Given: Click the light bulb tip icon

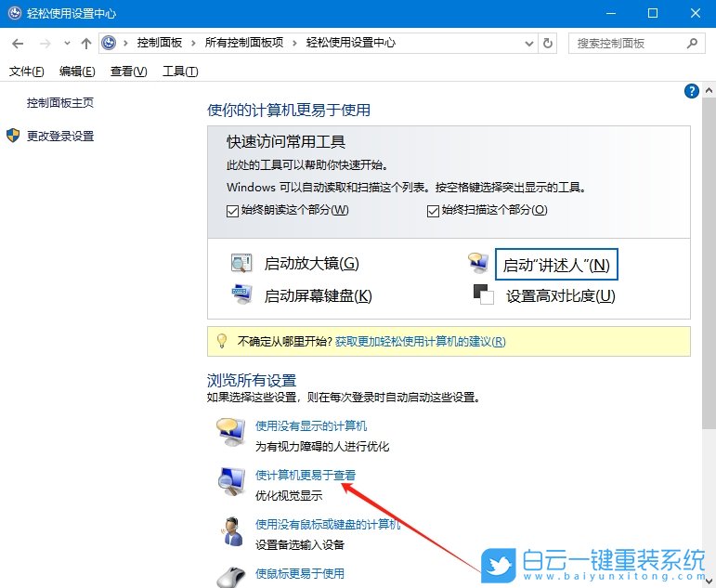Looking at the screenshot, I should pyautogui.click(x=222, y=341).
